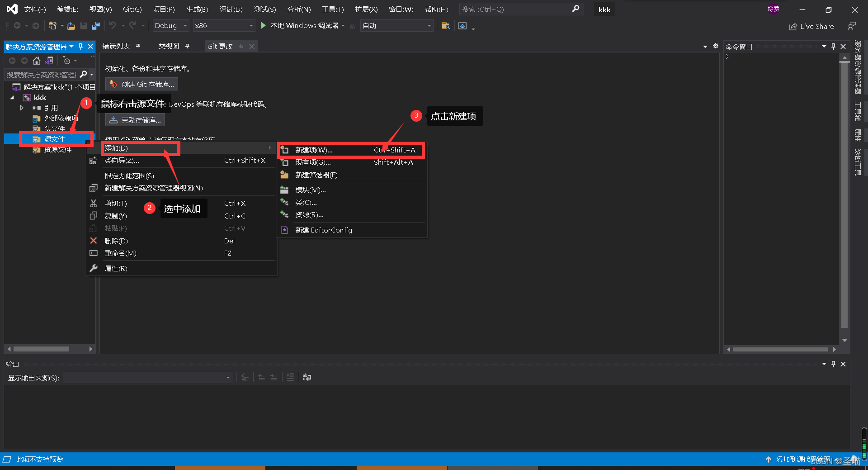Open Solution Explorer window options dropdown arrow
The image size is (868, 470).
[x=71, y=47]
